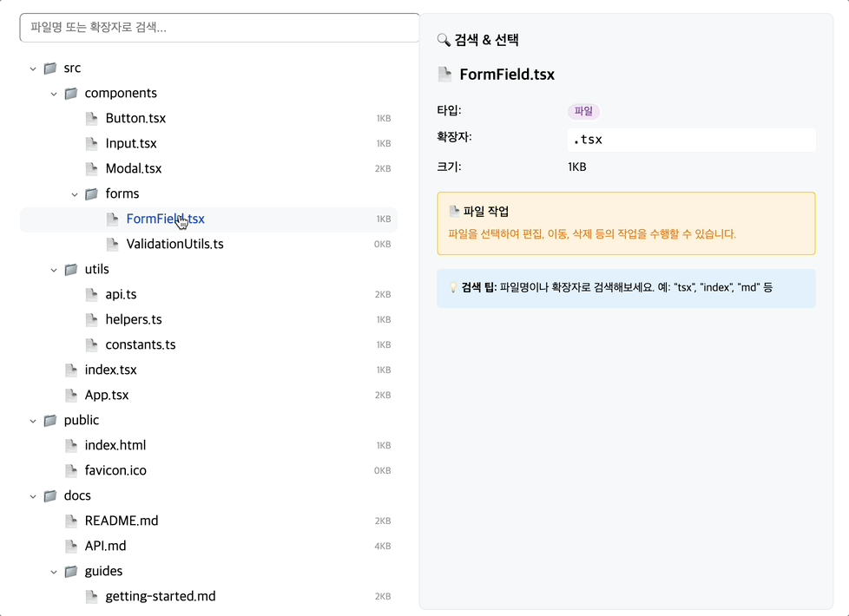849x616 pixels.
Task: Click the file icon beside favicon.ico
Action: click(x=71, y=470)
